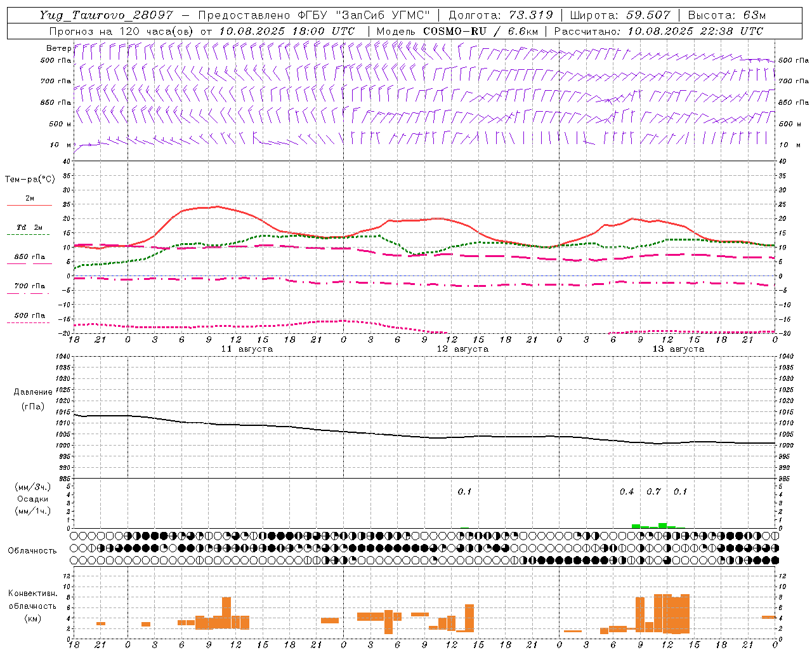The width and height of the screenshot is (812, 650).
Task: Click the Давление panel label
Action: [x=33, y=392]
